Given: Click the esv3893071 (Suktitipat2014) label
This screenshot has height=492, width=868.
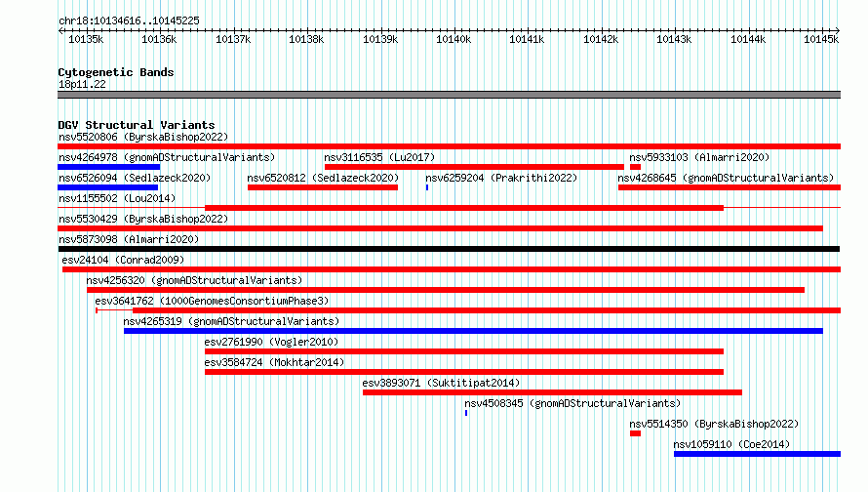Looking at the screenshot, I should (x=441, y=383).
